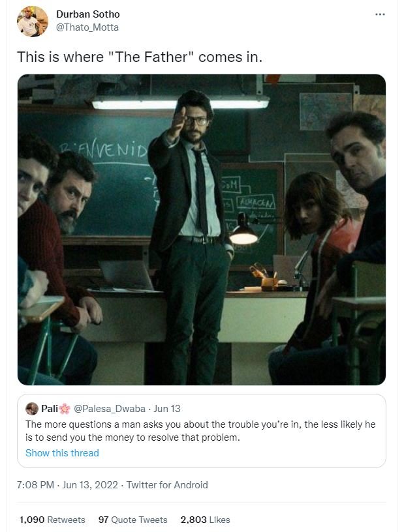Open the Durban Sotho display name
404x532 pixels.
87,14
